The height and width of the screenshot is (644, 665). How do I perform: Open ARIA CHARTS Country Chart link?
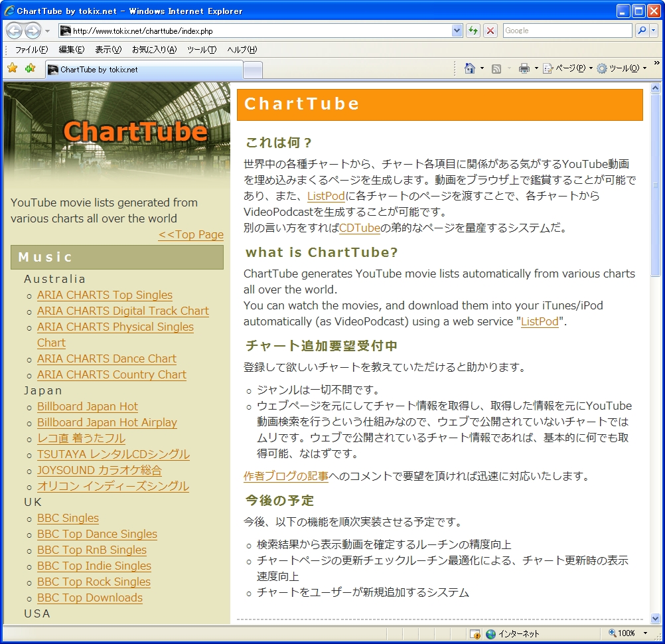(112, 374)
